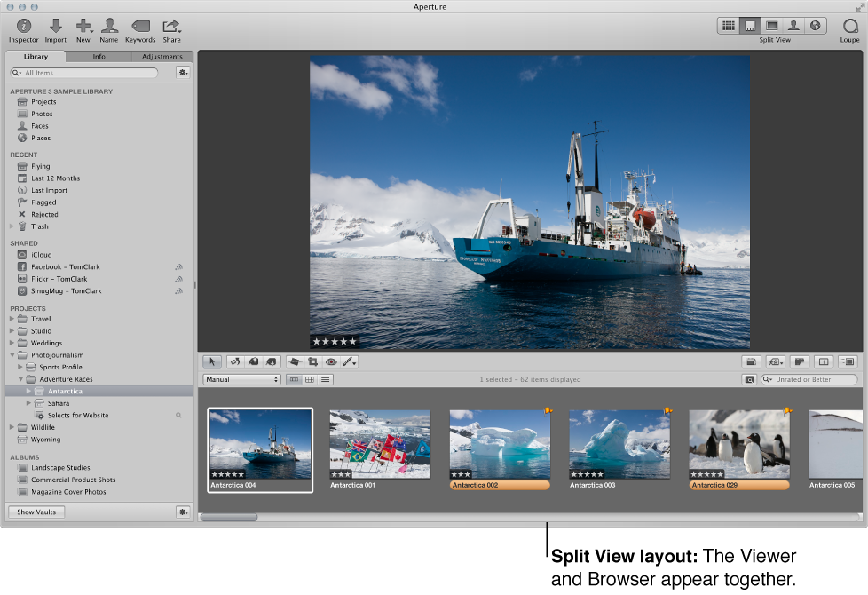Click the Share button in the toolbar
Viewport: 868px width, 595px height.
pyautogui.click(x=172, y=27)
